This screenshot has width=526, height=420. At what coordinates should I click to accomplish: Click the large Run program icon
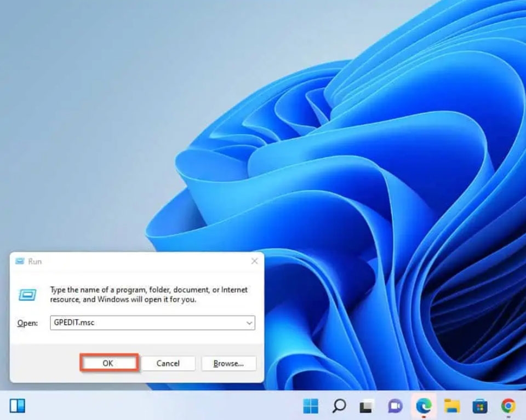point(27,295)
